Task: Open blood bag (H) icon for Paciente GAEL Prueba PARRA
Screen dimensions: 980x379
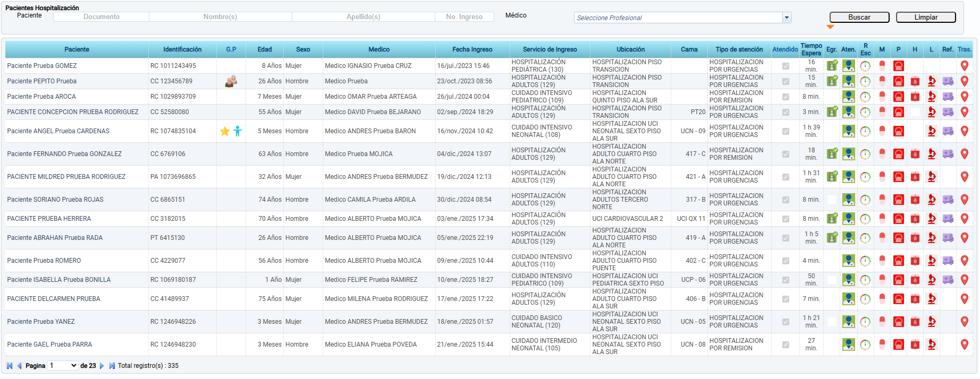Action: (915, 344)
